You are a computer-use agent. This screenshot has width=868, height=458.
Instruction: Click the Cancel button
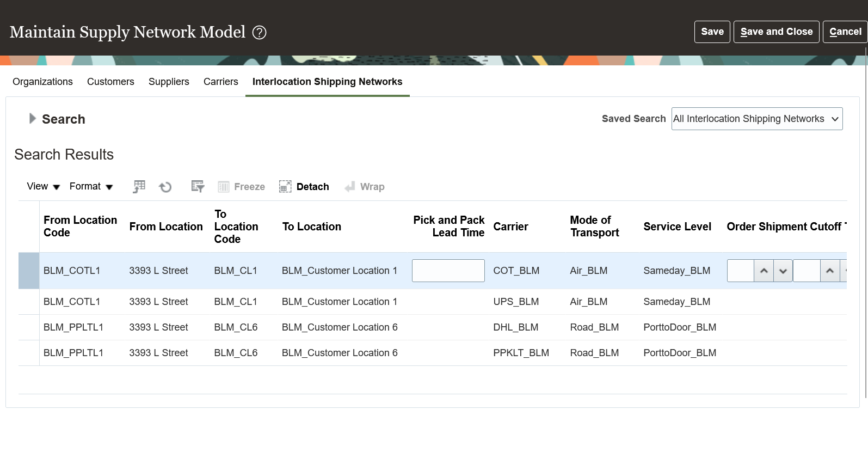coord(845,32)
